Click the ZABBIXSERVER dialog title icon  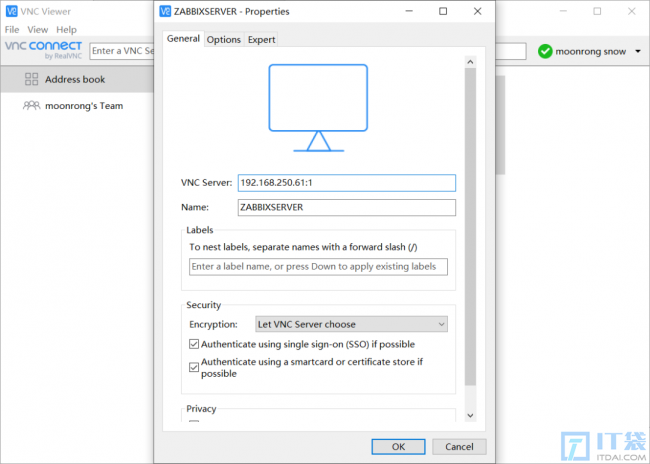coord(165,11)
